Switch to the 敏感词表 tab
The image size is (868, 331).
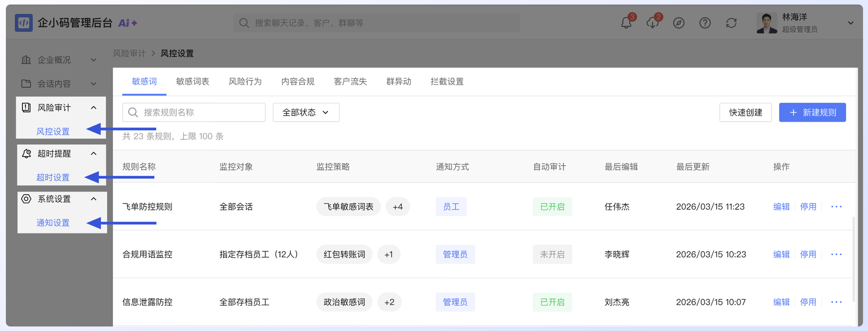pyautogui.click(x=193, y=81)
